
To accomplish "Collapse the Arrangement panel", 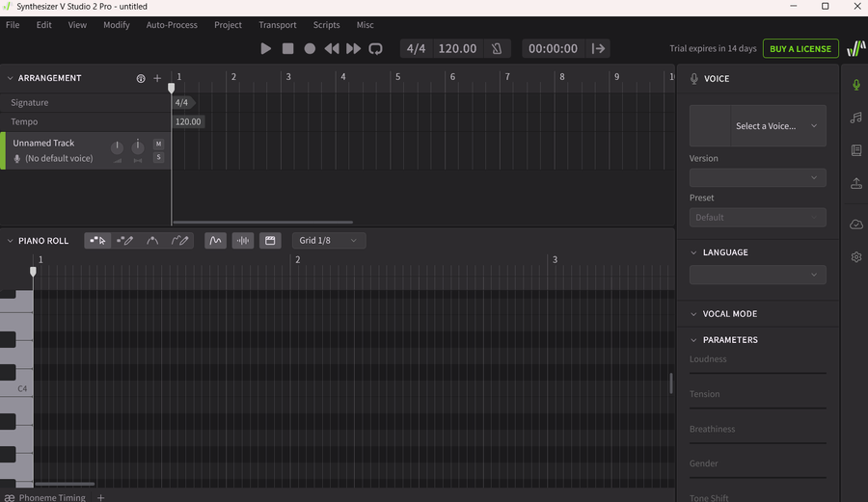I will coord(10,78).
